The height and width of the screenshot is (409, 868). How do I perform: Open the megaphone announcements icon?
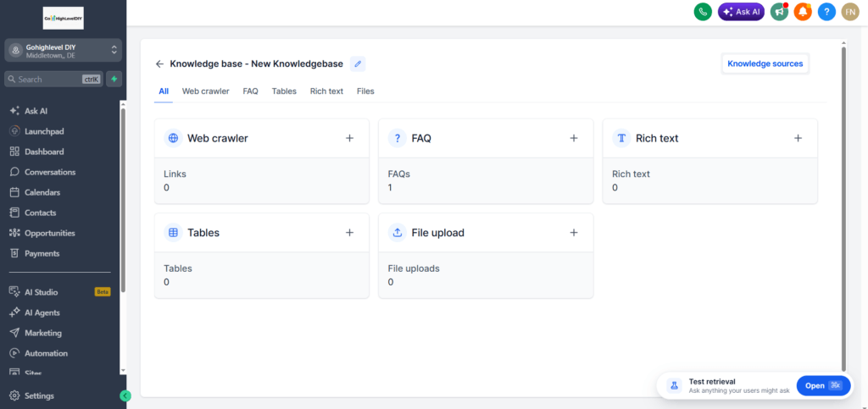click(x=779, y=12)
